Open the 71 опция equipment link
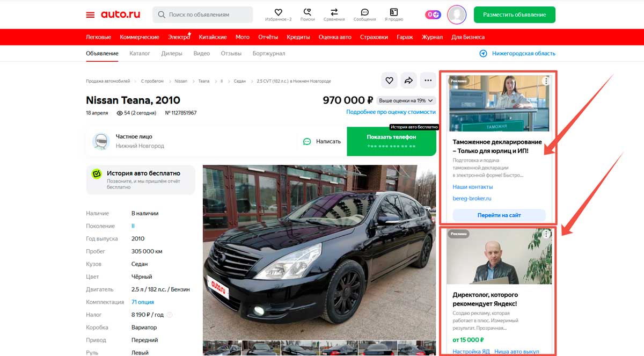The image size is (644, 356). click(143, 302)
